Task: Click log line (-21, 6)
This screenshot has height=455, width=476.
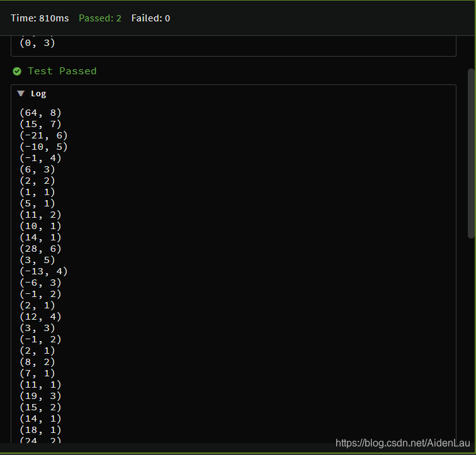Action: [43, 135]
